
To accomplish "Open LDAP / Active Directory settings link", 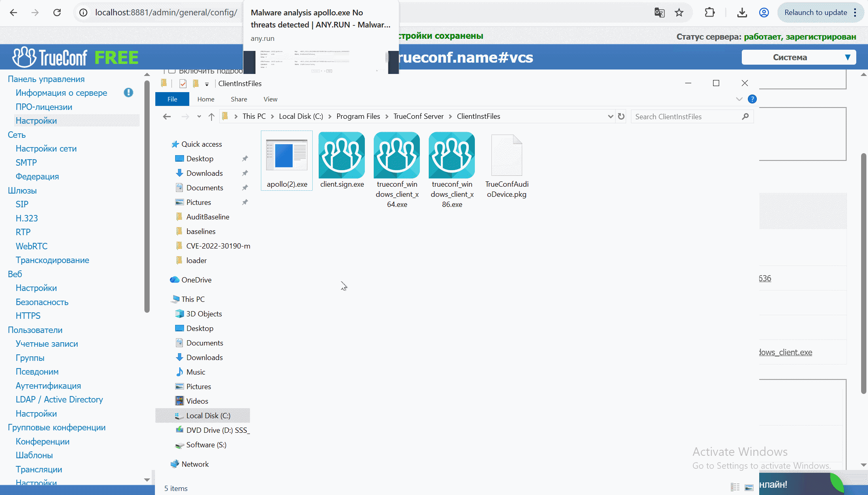I will (x=59, y=399).
